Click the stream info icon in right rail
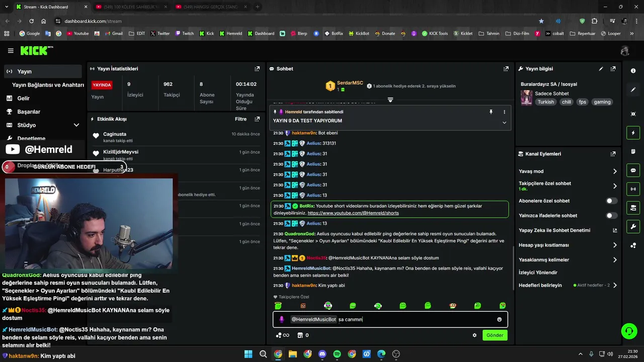Viewport: 644px width, 362px height. tap(633, 71)
